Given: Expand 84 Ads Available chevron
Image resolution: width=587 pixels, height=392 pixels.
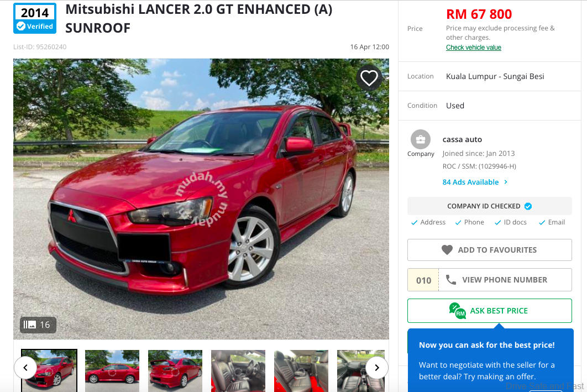Looking at the screenshot, I should (x=506, y=182).
